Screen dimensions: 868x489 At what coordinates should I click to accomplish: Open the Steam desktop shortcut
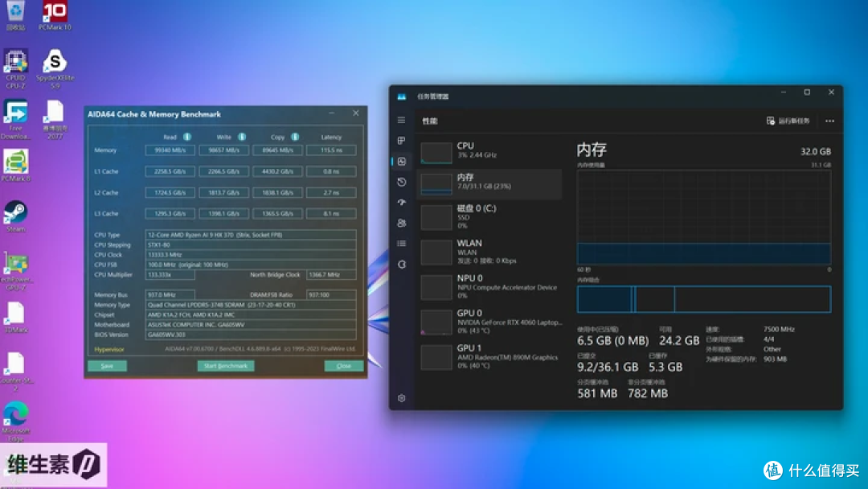click(x=15, y=216)
